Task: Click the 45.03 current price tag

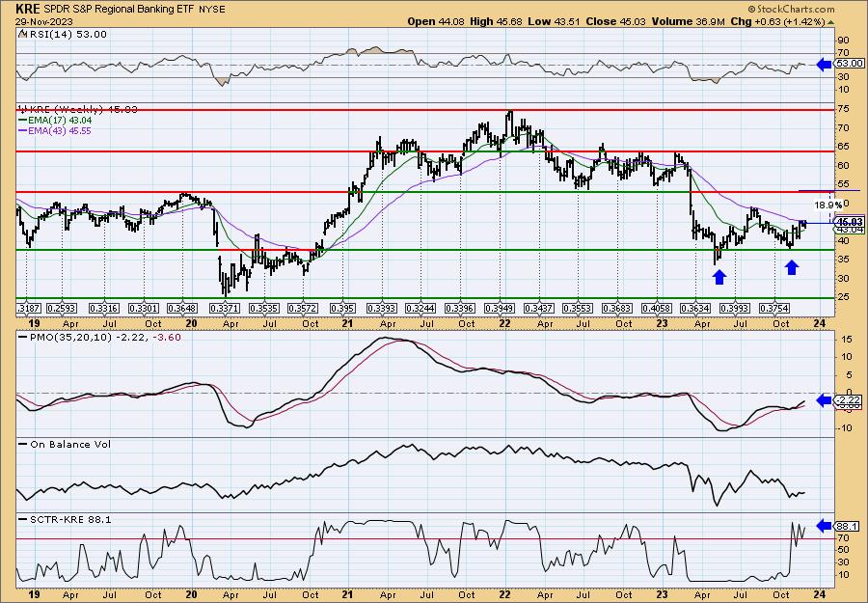Action: pos(849,222)
